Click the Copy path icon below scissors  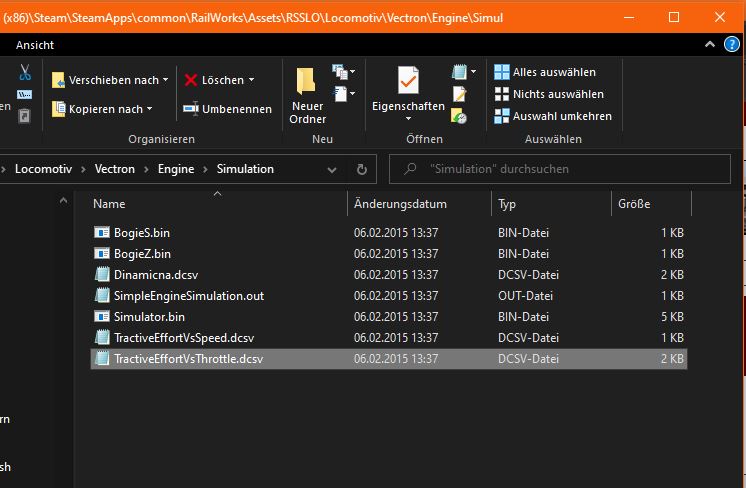point(25,94)
